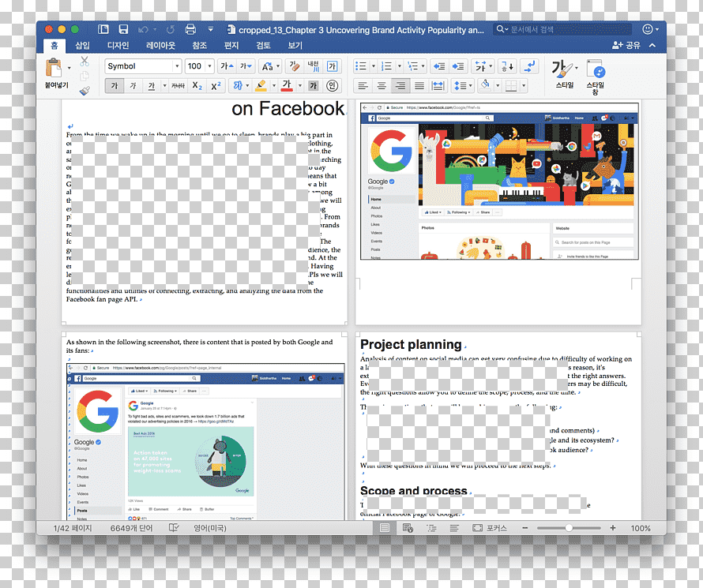Image resolution: width=703 pixels, height=588 pixels.
Task: Open the Symbol font name dropdown
Action: (177, 66)
